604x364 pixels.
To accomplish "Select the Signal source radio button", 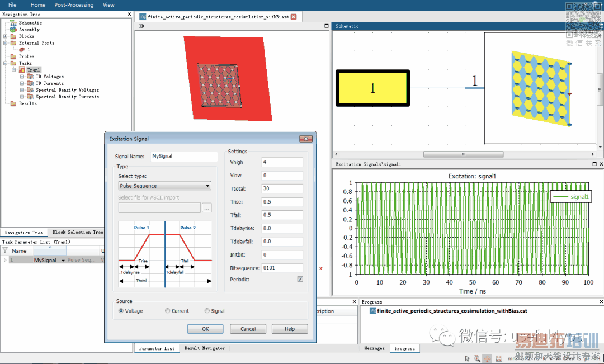I will [x=207, y=311].
